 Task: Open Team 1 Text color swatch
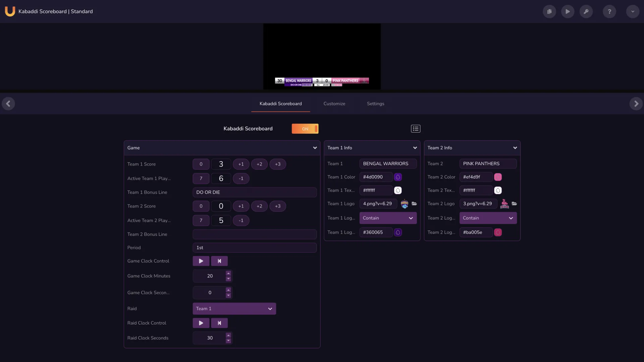click(x=398, y=190)
